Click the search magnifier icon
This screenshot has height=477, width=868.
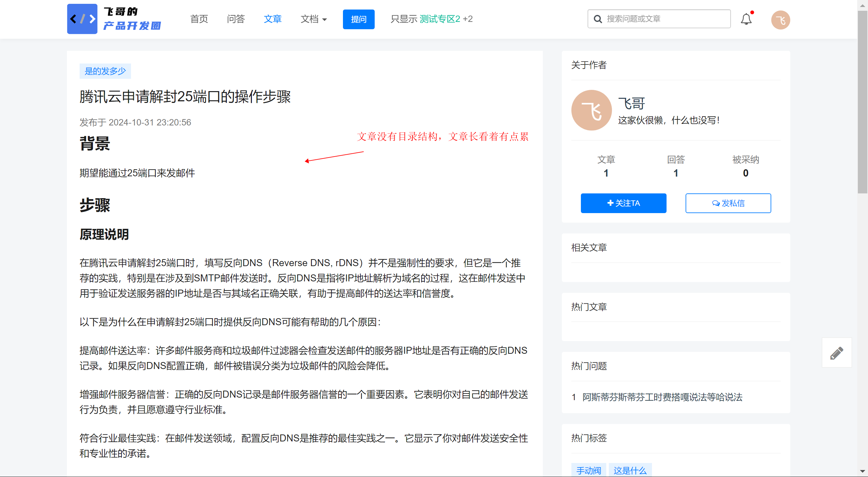[598, 19]
